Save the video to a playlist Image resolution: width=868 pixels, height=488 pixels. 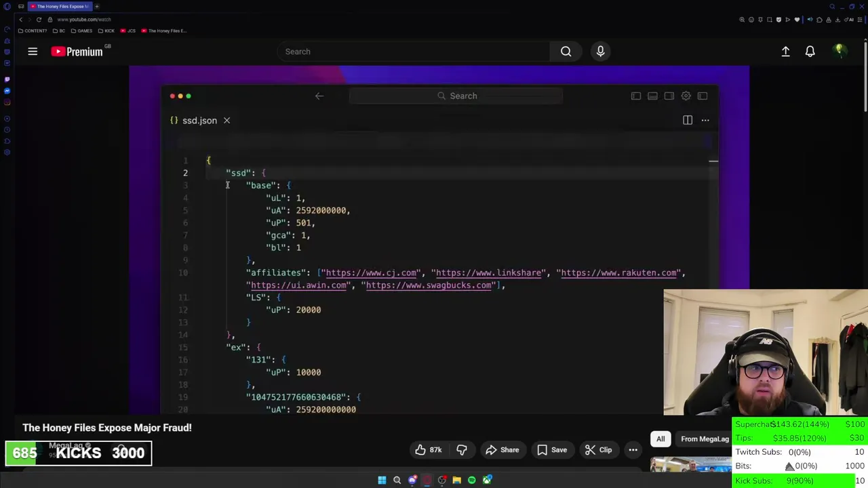tap(551, 450)
